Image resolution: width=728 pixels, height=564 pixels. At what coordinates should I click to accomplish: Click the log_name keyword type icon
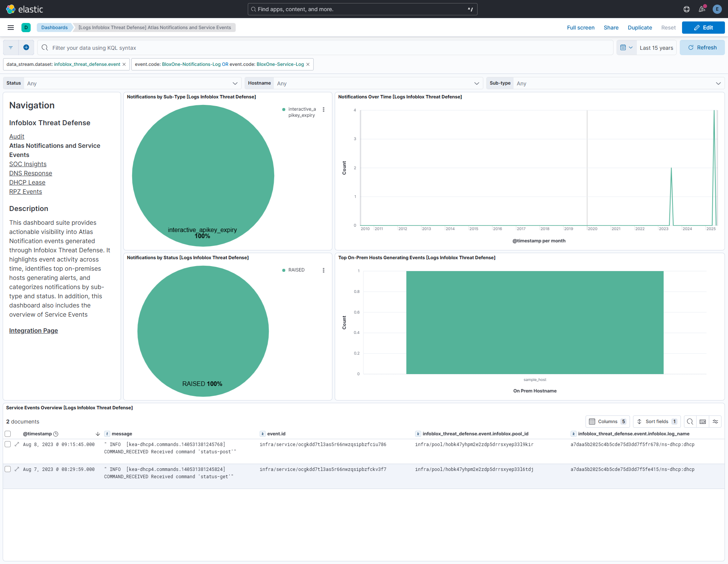point(574,434)
